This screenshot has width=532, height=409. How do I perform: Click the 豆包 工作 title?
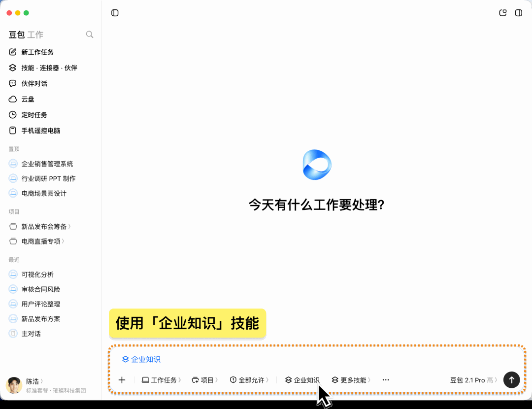pos(26,34)
